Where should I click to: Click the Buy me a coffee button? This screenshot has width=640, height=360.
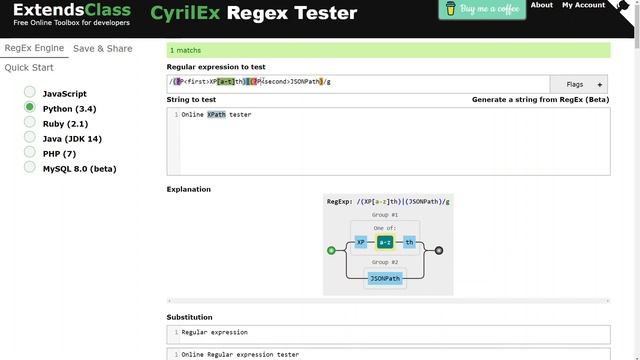pyautogui.click(x=482, y=9)
